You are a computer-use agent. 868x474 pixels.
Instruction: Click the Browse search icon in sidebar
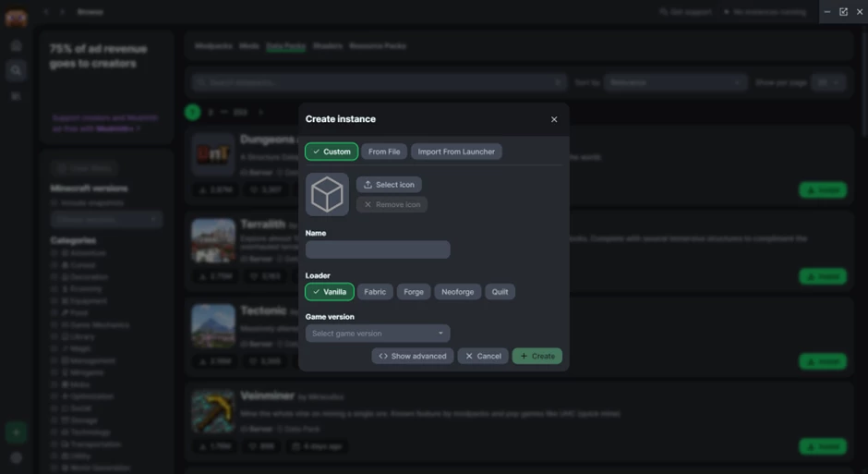(16, 70)
